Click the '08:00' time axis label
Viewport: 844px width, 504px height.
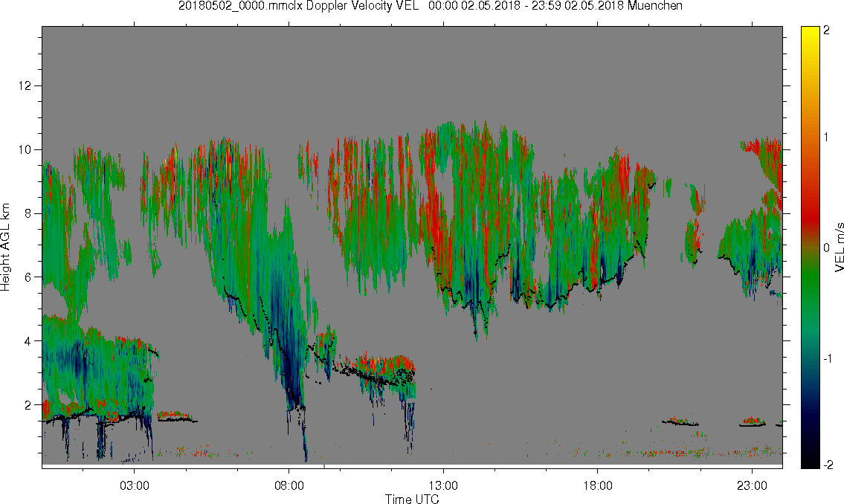tap(289, 485)
